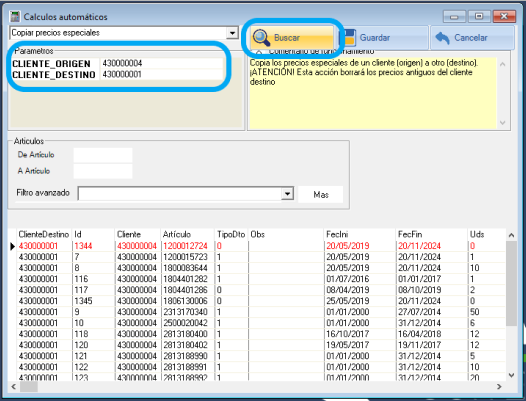Image resolution: width=526 pixels, height=401 pixels.
Task: Click the Cancelar button
Action: 472,38
